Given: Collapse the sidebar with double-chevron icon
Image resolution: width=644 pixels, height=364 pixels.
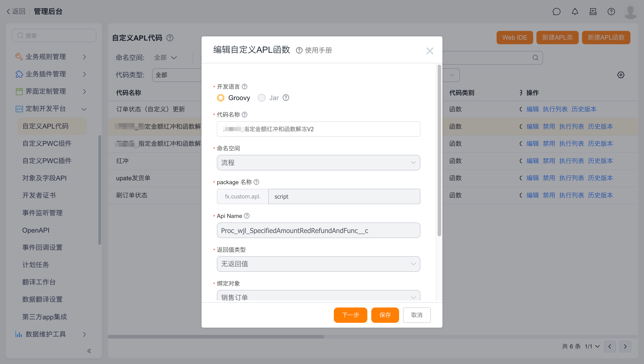Looking at the screenshot, I should 89,351.
